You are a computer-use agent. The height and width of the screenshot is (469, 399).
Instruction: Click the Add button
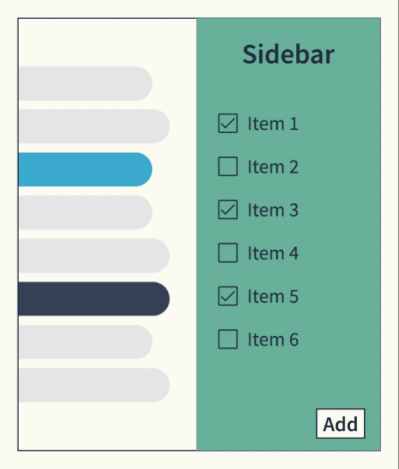click(x=341, y=424)
